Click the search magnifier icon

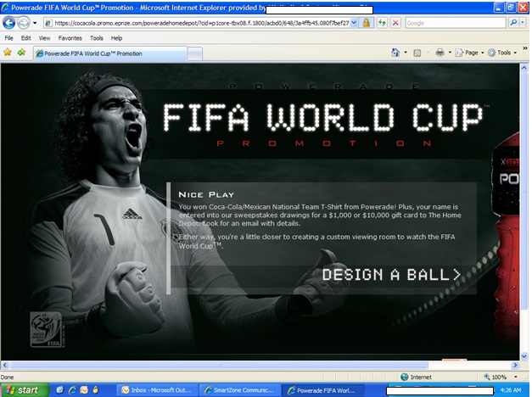513,23
